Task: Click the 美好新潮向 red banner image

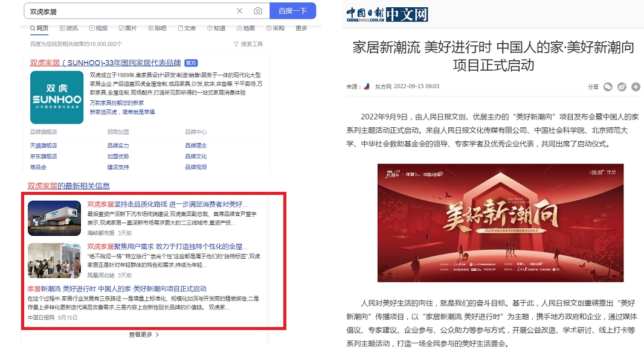Action: coord(500,223)
